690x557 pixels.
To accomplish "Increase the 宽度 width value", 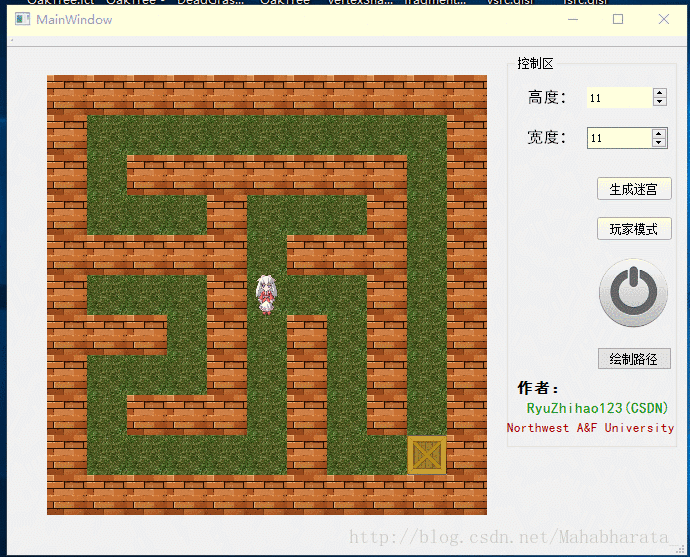I will click(659, 134).
